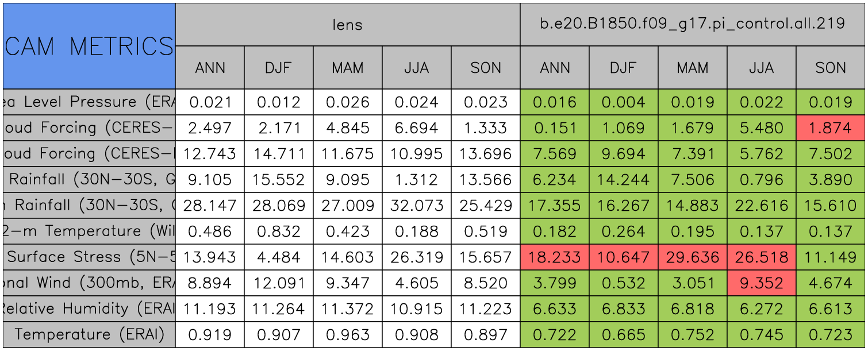Click the lens ANN value 0.919

click(210, 335)
